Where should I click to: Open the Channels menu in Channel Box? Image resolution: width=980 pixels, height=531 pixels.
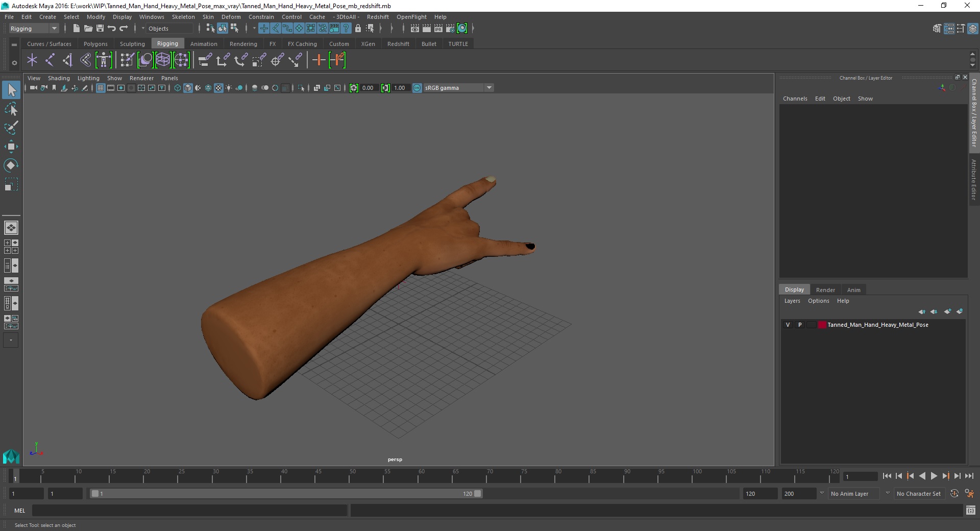tap(795, 99)
